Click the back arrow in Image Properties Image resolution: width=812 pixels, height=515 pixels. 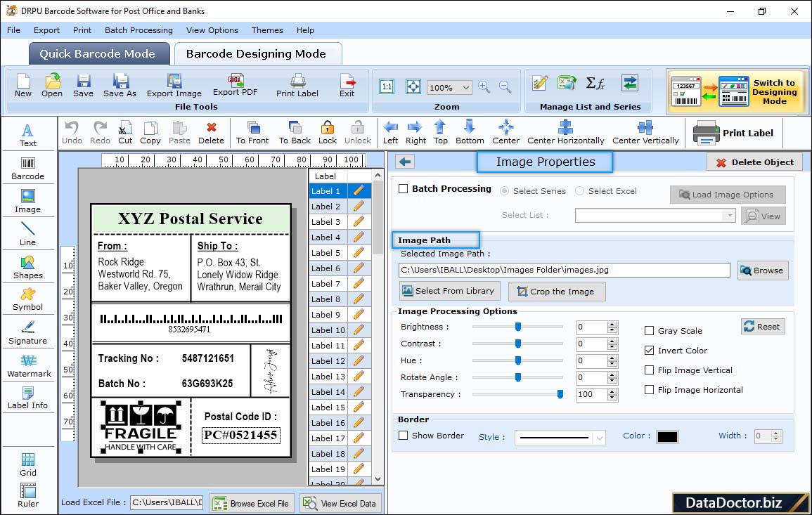click(406, 162)
